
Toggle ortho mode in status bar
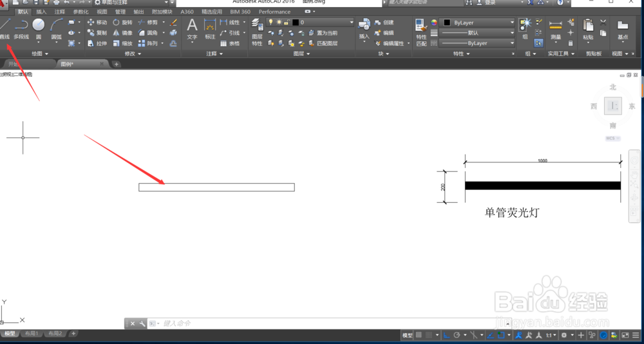pos(447,335)
